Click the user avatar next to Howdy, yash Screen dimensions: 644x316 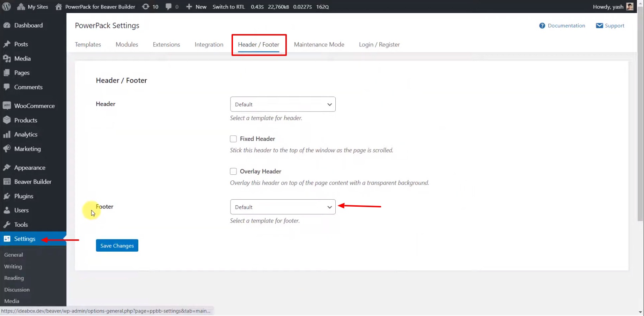tap(630, 7)
